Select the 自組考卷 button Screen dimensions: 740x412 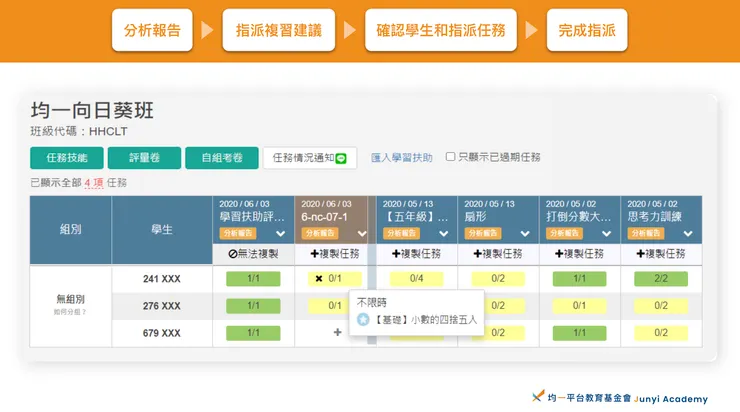(x=222, y=158)
